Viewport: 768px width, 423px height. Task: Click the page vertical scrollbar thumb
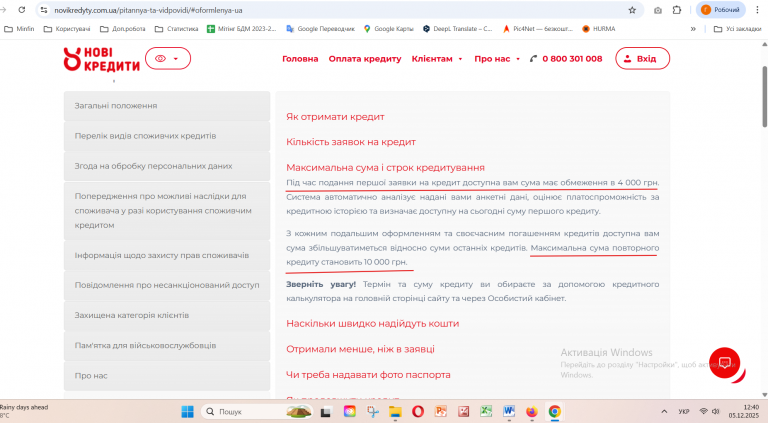[765, 96]
